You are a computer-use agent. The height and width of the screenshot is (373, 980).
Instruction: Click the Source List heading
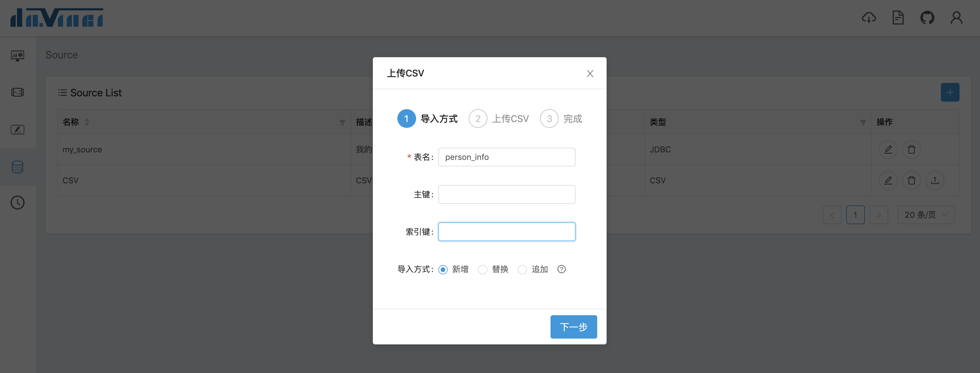tap(96, 93)
